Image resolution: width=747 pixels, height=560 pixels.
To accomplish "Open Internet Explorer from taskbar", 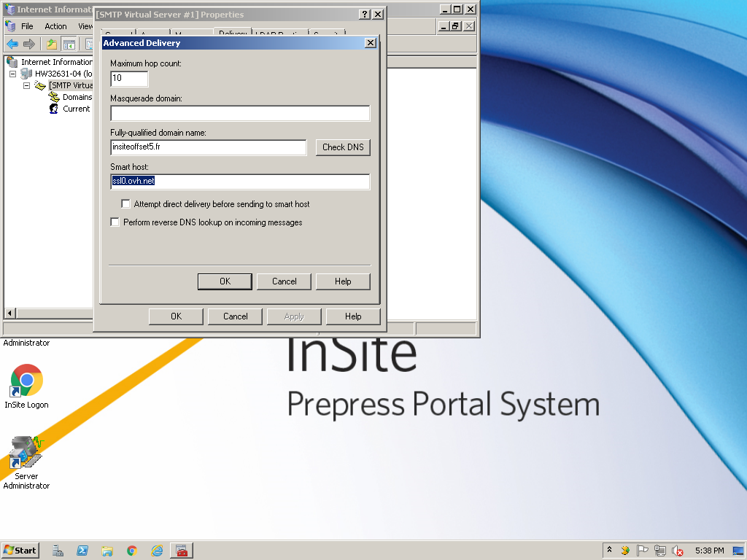I will [x=157, y=551].
